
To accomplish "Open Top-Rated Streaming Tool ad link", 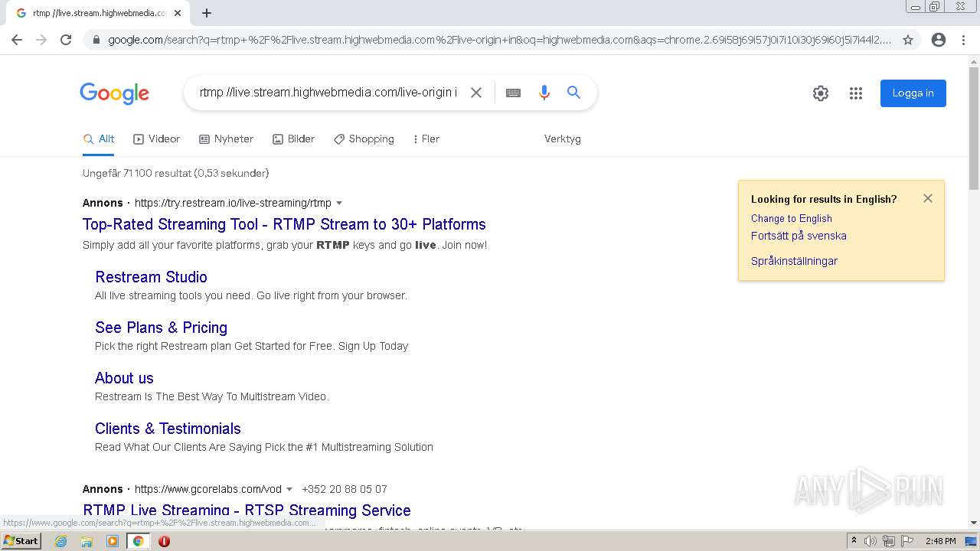I will pos(284,224).
